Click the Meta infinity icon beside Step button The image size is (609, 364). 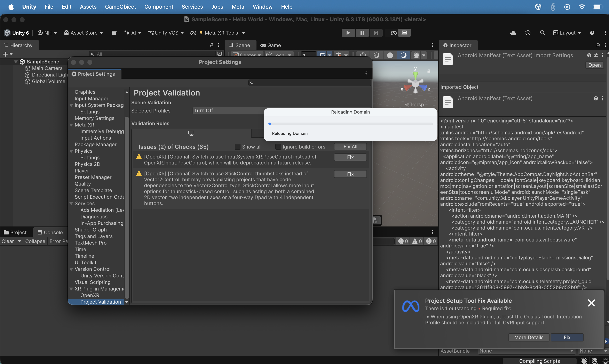(394, 33)
